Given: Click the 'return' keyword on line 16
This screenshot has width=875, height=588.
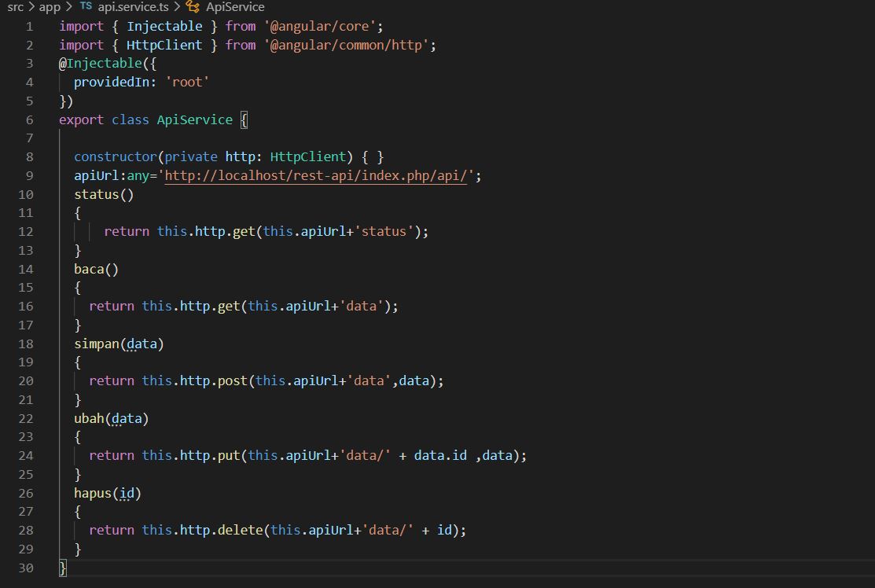Looking at the screenshot, I should (112, 307).
